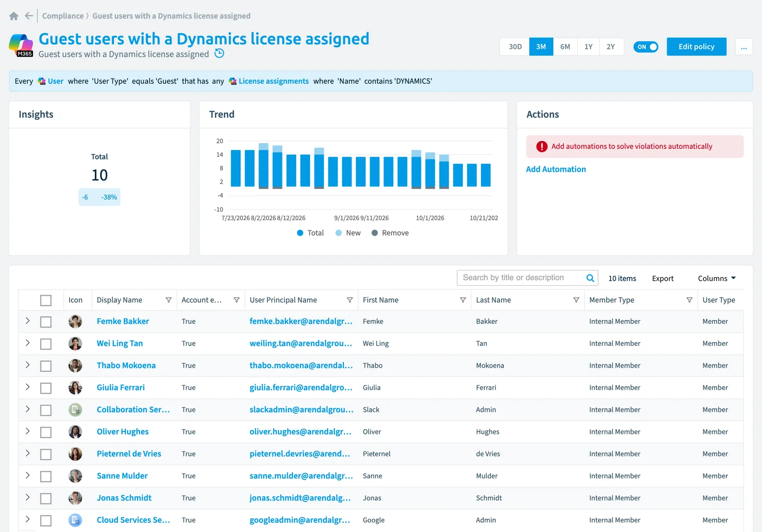762x532 pixels.
Task: Click the Add Automation link
Action: click(556, 169)
